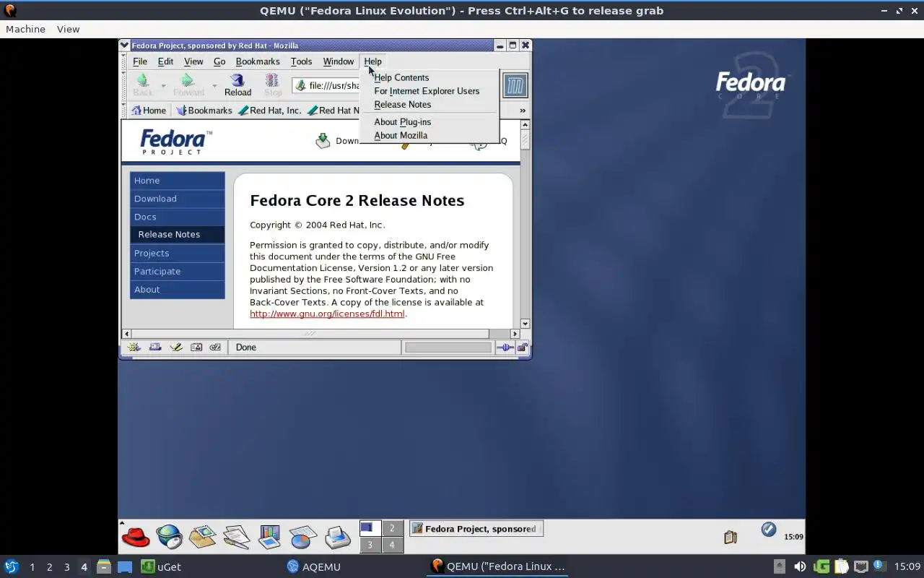The image size is (924, 578).
Task: Click the Back navigation button
Action: [x=143, y=85]
